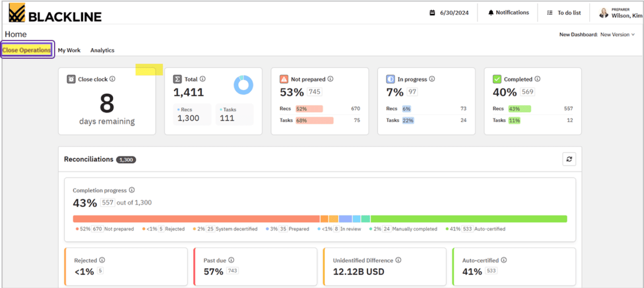Viewport: 644px width, 288px height.
Task: Click the Notifications bell icon
Action: coord(491,12)
